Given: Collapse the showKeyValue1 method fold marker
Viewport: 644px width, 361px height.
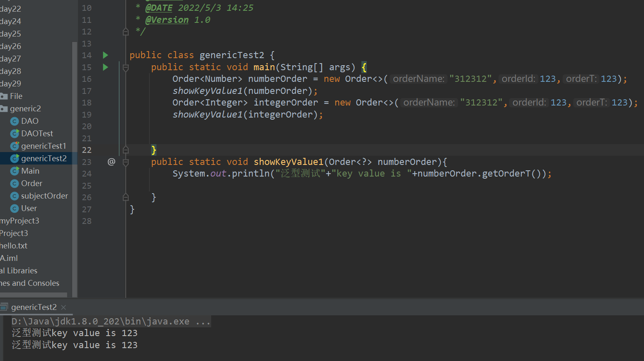Looking at the screenshot, I should (126, 162).
